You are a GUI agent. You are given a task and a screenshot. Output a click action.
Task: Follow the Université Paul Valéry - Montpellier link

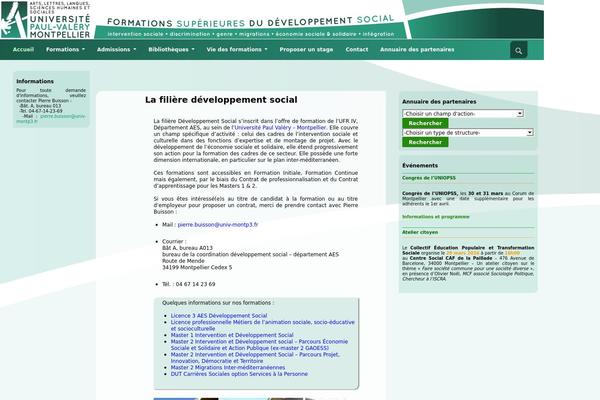280,127
